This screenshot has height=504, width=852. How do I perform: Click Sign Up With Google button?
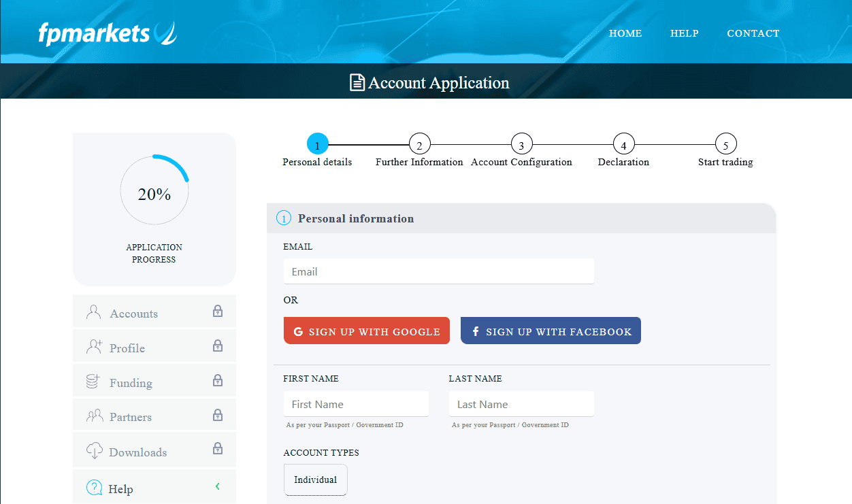pos(367,331)
